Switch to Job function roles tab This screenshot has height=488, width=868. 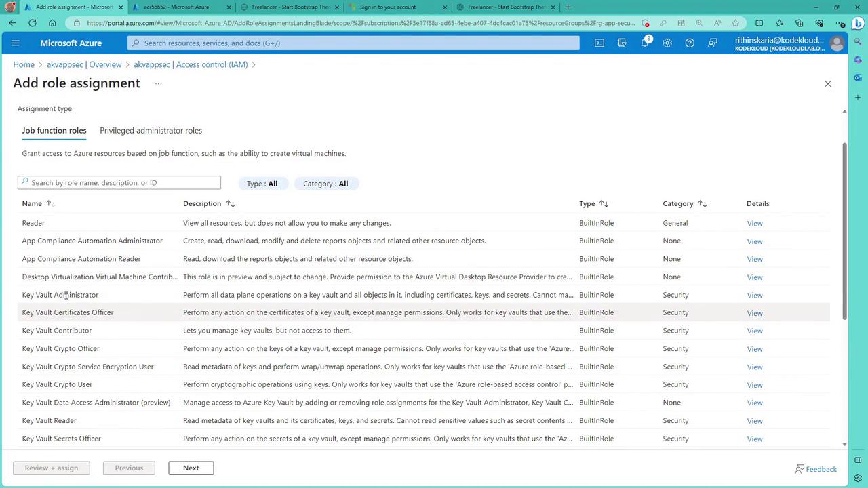pyautogui.click(x=54, y=131)
